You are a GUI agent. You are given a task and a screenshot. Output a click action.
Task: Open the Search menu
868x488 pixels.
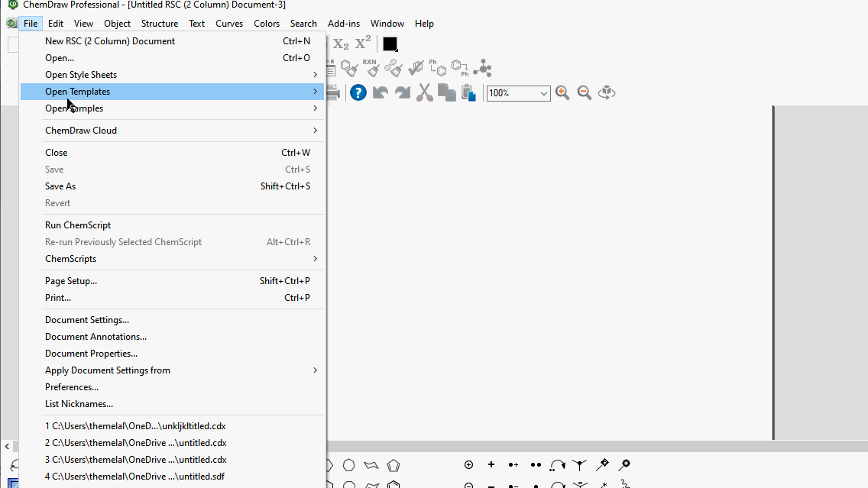click(303, 23)
